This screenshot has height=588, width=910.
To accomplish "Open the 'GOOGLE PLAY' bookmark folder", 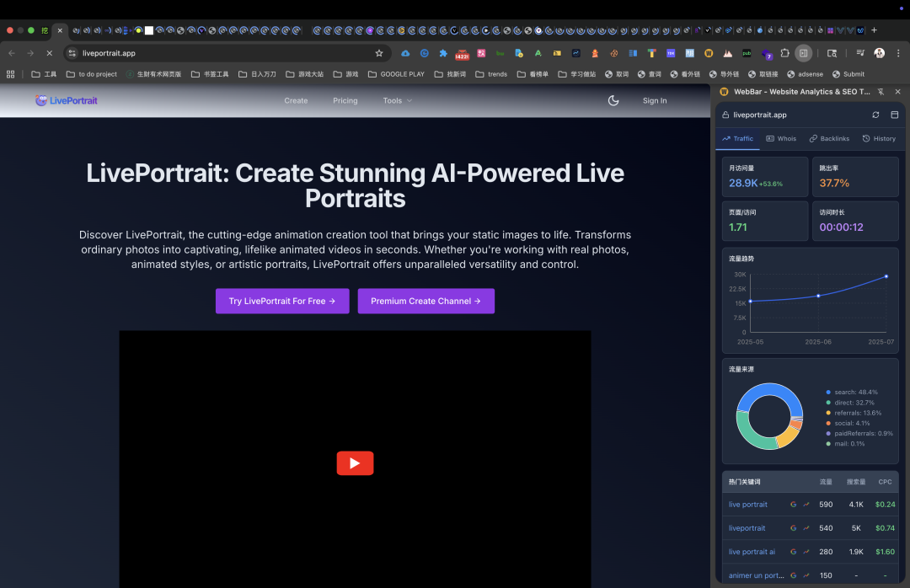I will [x=396, y=74].
